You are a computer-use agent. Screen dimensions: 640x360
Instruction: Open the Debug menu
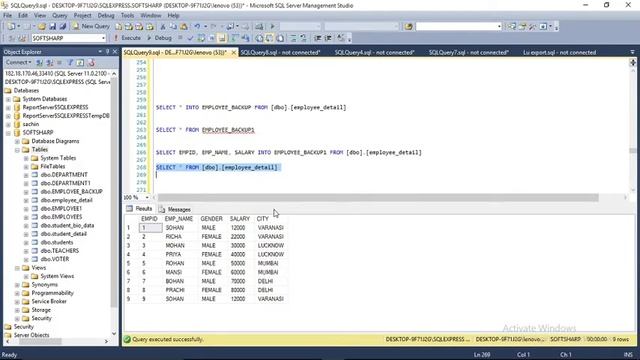106,16
